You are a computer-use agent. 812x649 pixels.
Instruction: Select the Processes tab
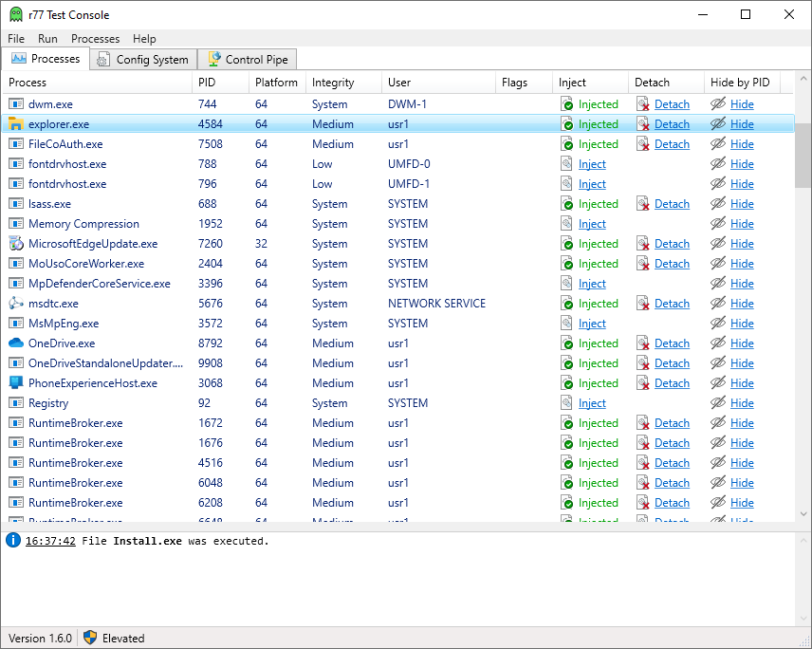coord(46,59)
